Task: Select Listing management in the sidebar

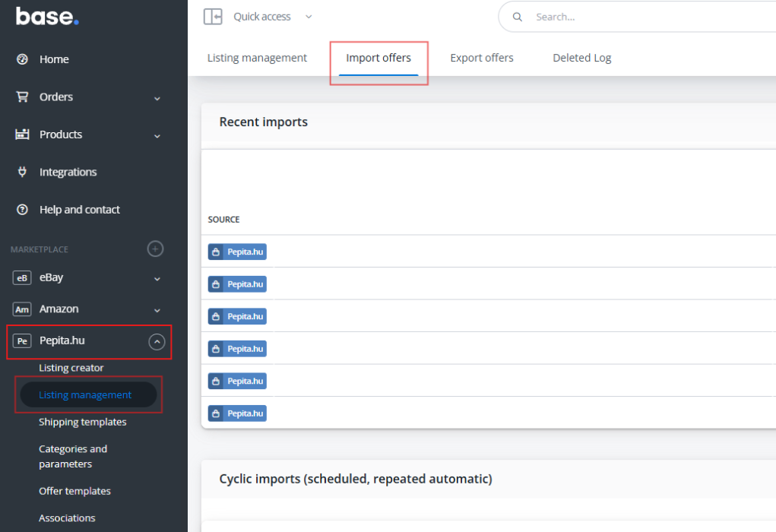Action: (x=89, y=395)
